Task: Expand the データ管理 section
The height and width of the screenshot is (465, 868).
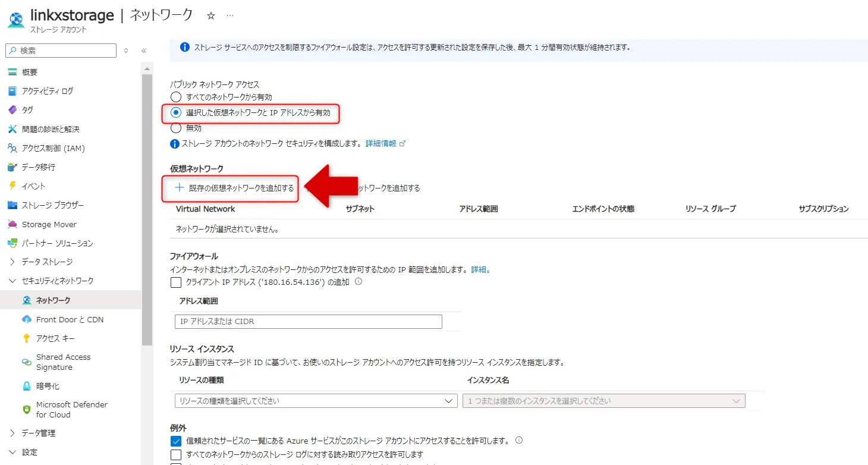Action: coord(12,433)
